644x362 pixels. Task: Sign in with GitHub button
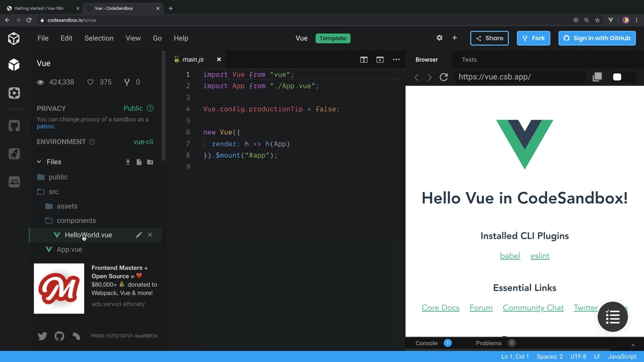(597, 38)
